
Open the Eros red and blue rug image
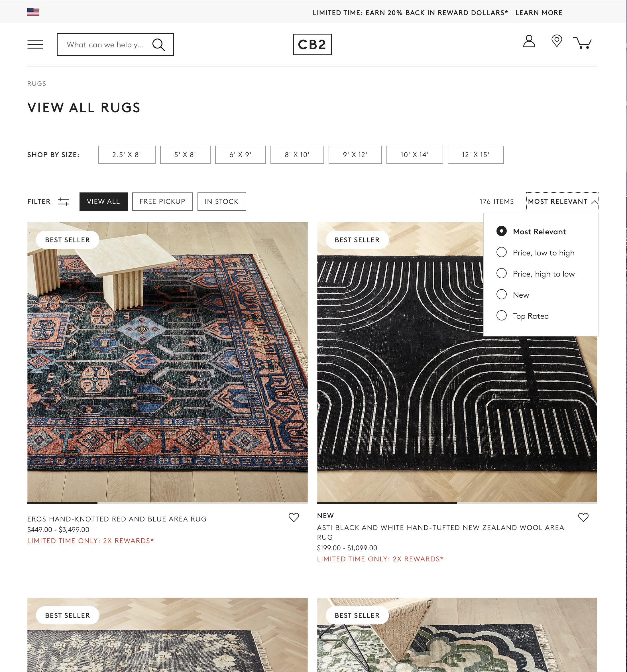(x=167, y=362)
